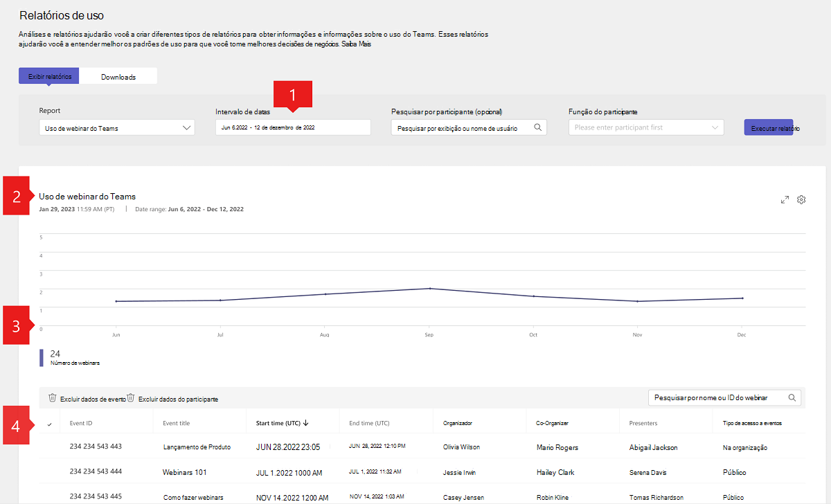The image size is (831, 504).
Task: Click trash icon for Excluir dados de evento
Action: coord(53,398)
